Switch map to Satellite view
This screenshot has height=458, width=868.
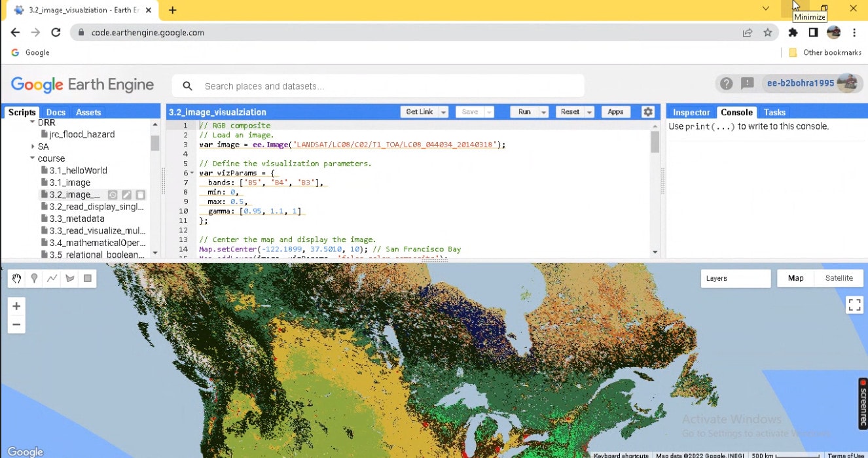point(839,278)
